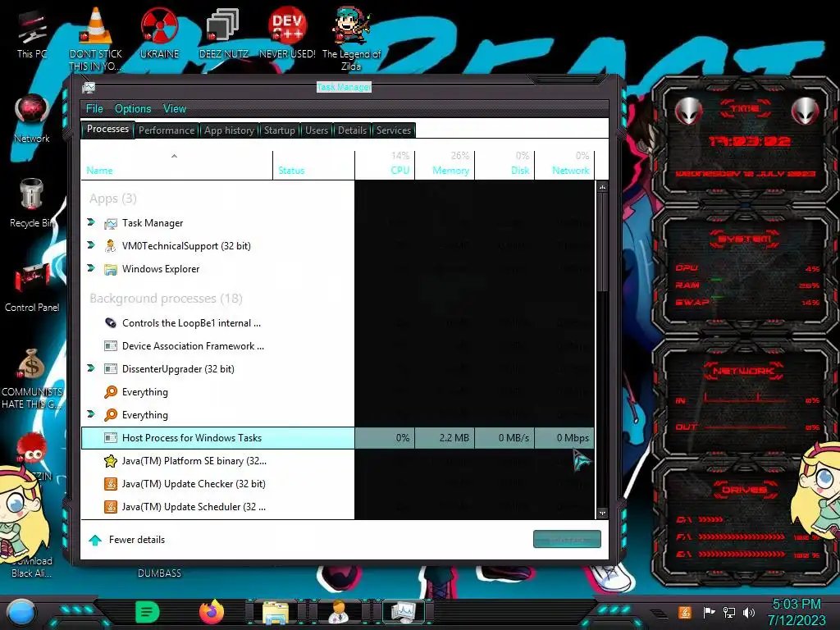Launch Firefox from the taskbar

point(212,612)
